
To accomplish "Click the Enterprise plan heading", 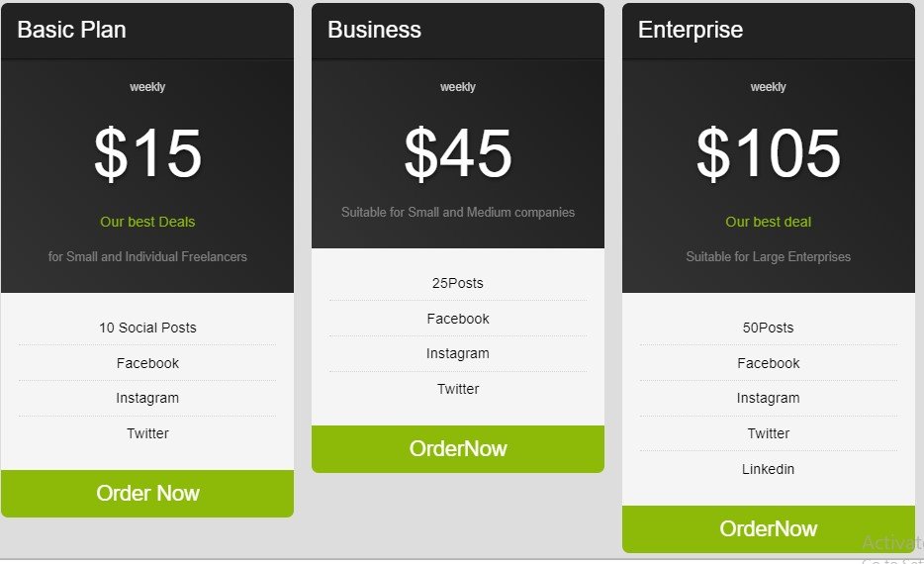I will 691,30.
